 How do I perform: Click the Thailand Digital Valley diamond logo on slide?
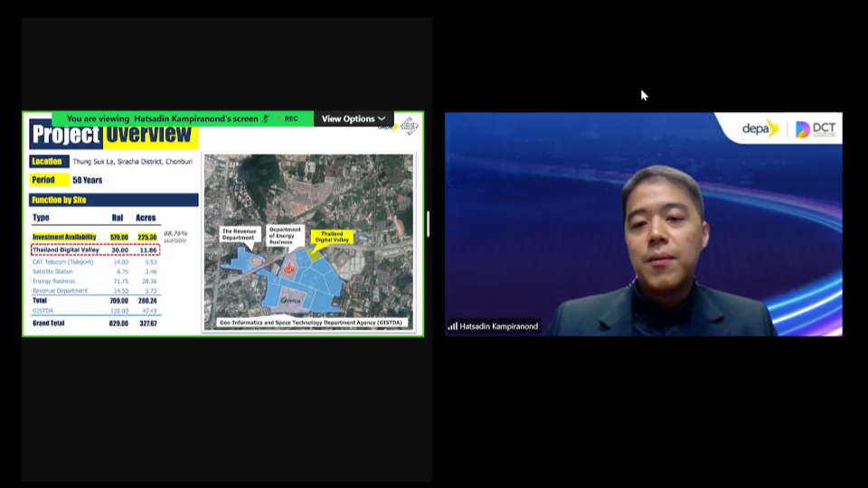(x=410, y=127)
